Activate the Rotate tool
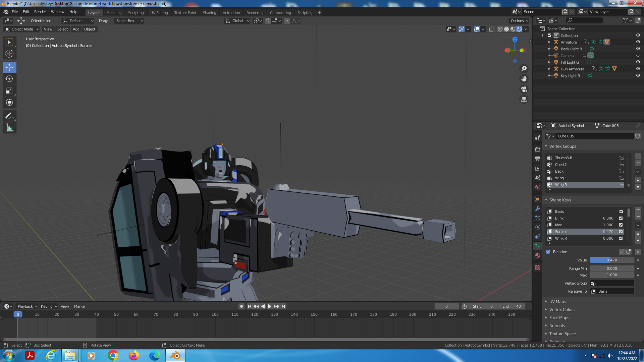The image size is (644, 362). click(10, 79)
